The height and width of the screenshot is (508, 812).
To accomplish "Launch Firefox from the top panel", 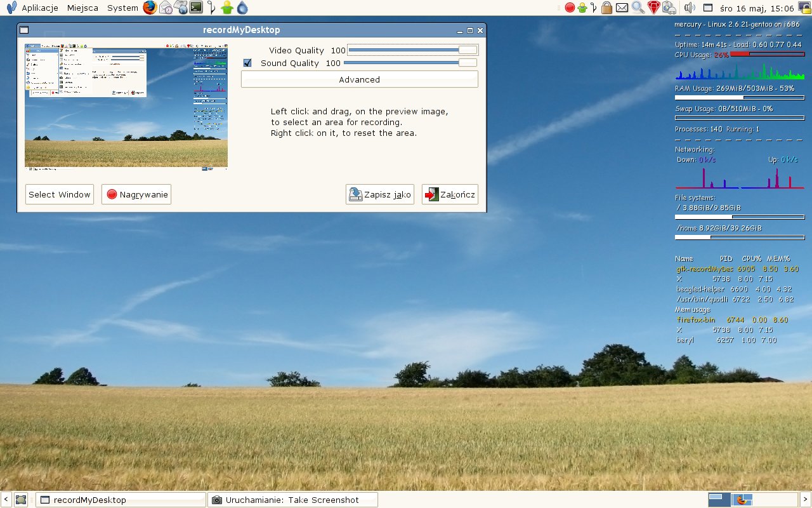I will click(x=150, y=8).
